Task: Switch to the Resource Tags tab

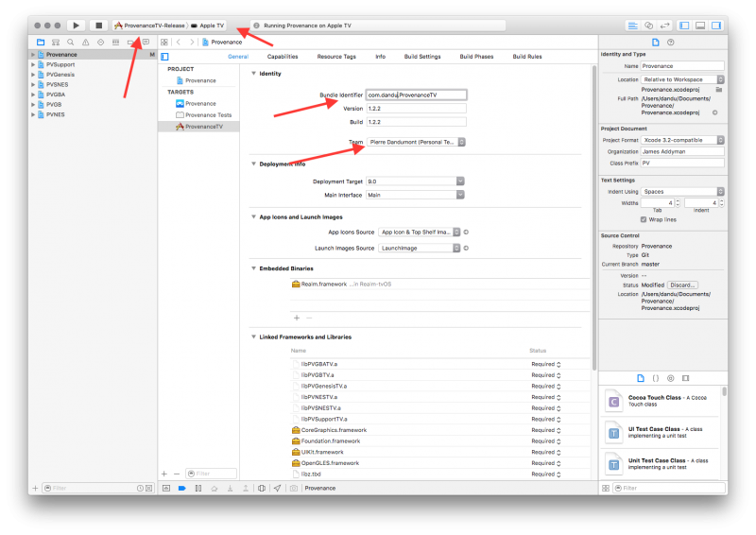Action: [x=336, y=57]
